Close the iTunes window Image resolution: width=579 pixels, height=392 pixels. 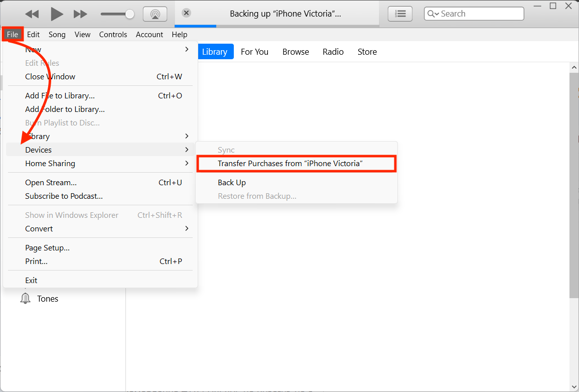click(x=568, y=6)
